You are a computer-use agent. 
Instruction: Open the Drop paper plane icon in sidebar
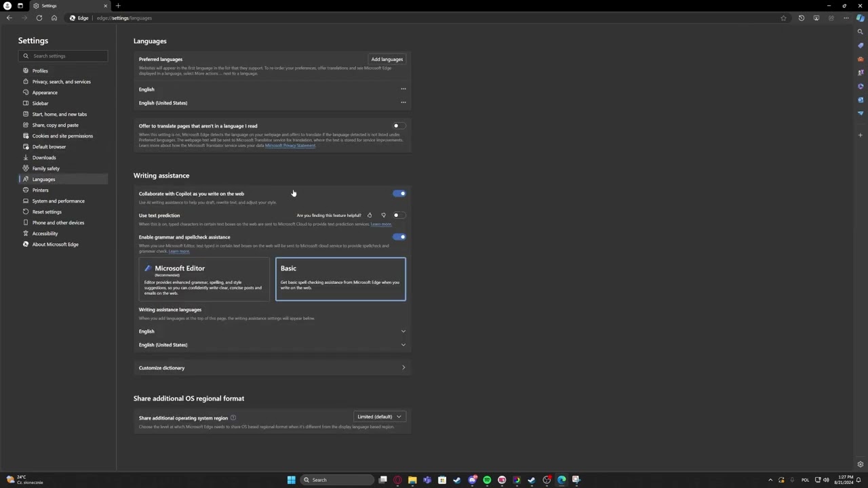click(x=861, y=113)
